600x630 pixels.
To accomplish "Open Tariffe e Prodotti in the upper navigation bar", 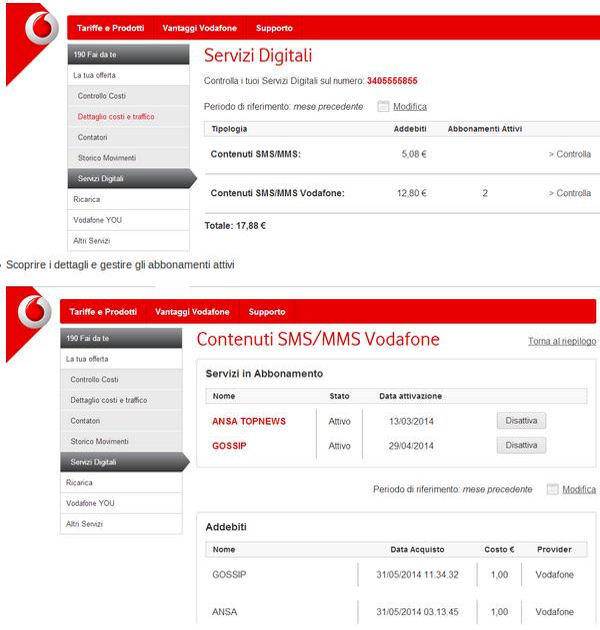I will click(x=111, y=28).
